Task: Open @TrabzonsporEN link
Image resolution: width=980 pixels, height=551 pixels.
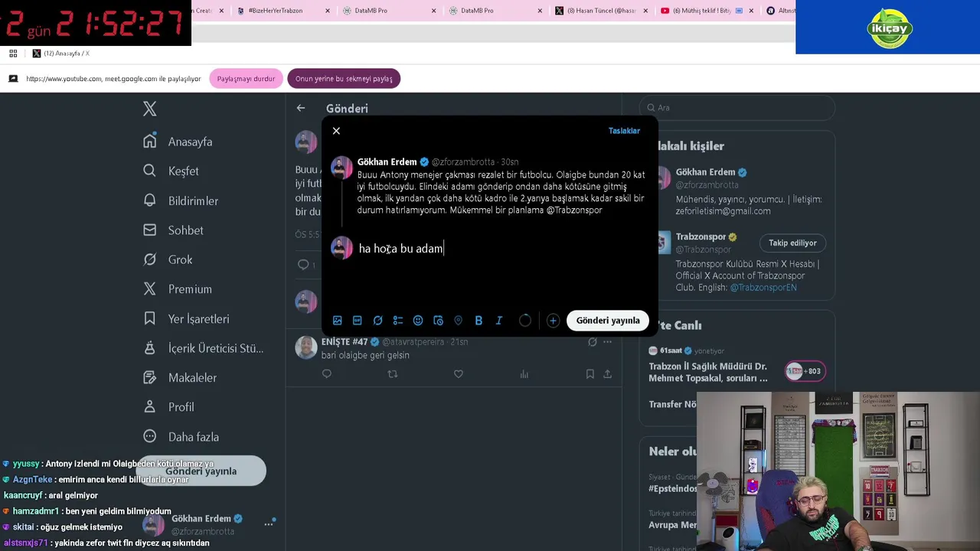Action: 763,287
